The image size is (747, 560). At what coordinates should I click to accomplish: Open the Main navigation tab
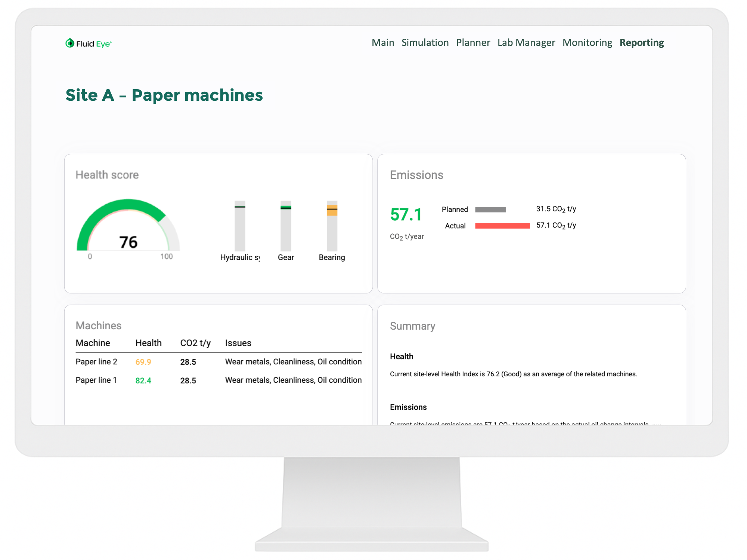382,43
